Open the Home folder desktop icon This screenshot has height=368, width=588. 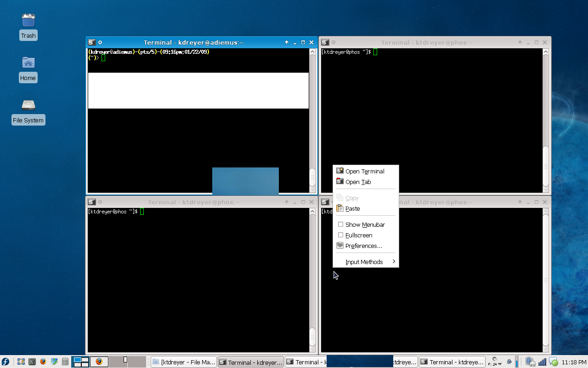(28, 69)
